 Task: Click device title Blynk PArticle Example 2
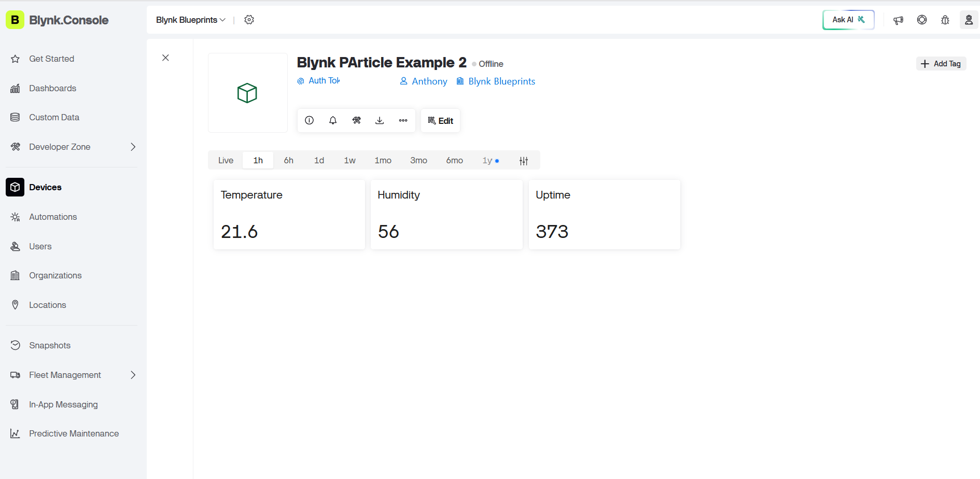pos(382,62)
